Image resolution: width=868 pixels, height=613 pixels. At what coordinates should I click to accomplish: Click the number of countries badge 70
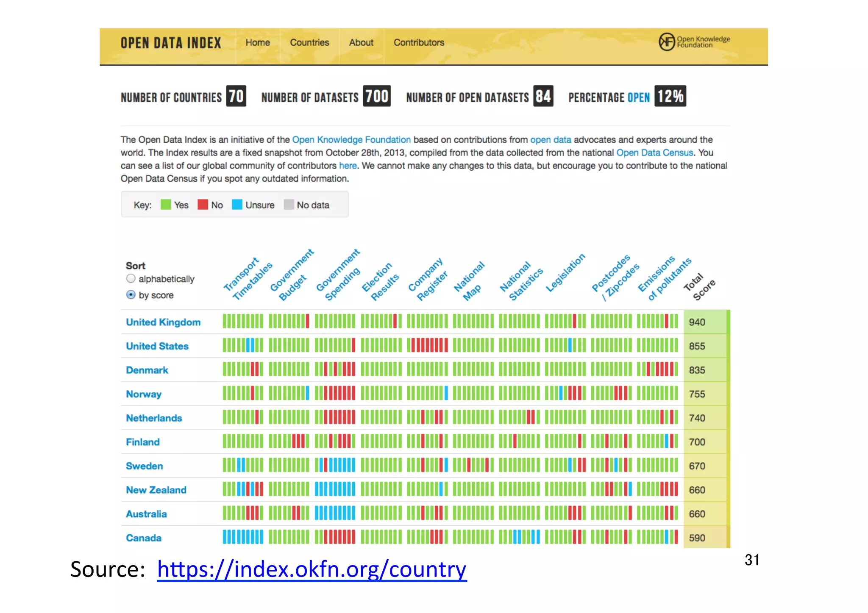[x=236, y=96]
